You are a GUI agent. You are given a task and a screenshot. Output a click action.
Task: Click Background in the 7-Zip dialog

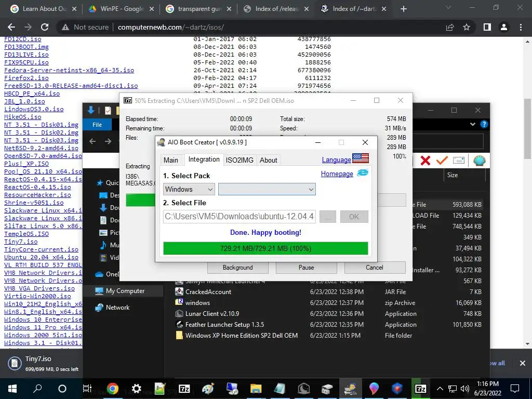pyautogui.click(x=238, y=268)
